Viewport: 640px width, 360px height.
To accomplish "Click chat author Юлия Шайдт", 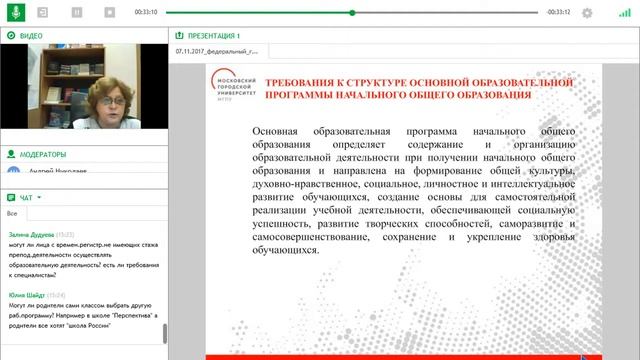I will click(27, 295).
